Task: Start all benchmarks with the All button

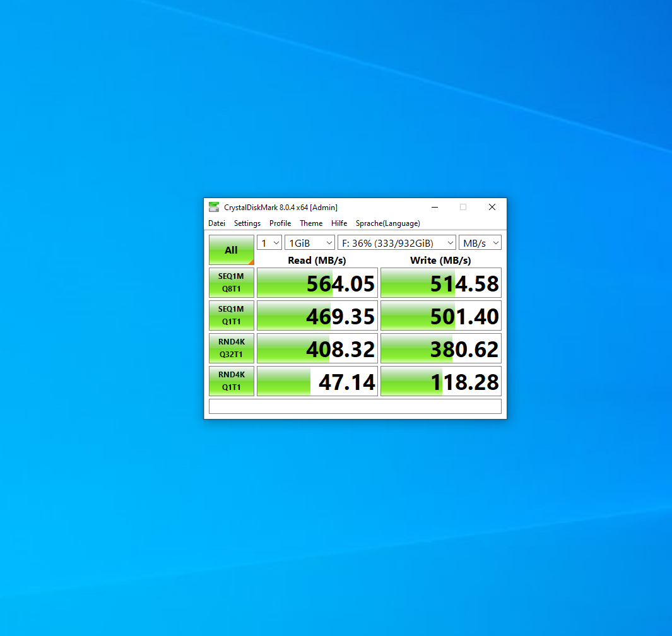Action: pyautogui.click(x=232, y=250)
